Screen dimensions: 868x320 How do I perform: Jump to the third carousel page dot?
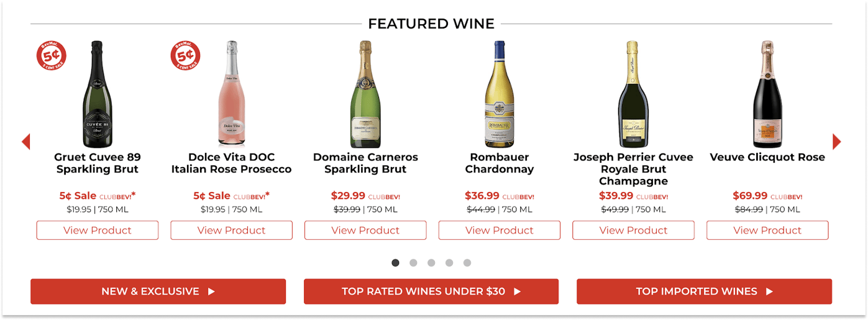431,263
